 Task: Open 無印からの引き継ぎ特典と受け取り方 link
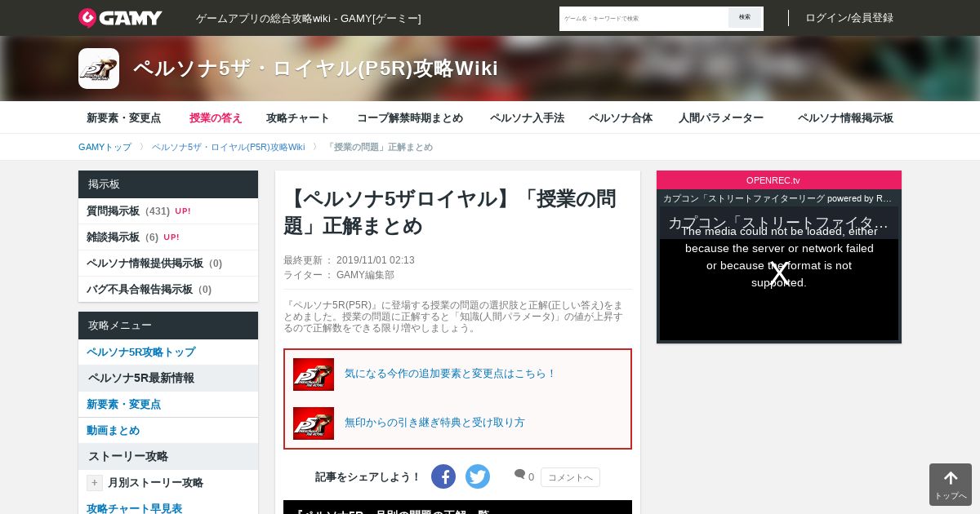coord(434,423)
